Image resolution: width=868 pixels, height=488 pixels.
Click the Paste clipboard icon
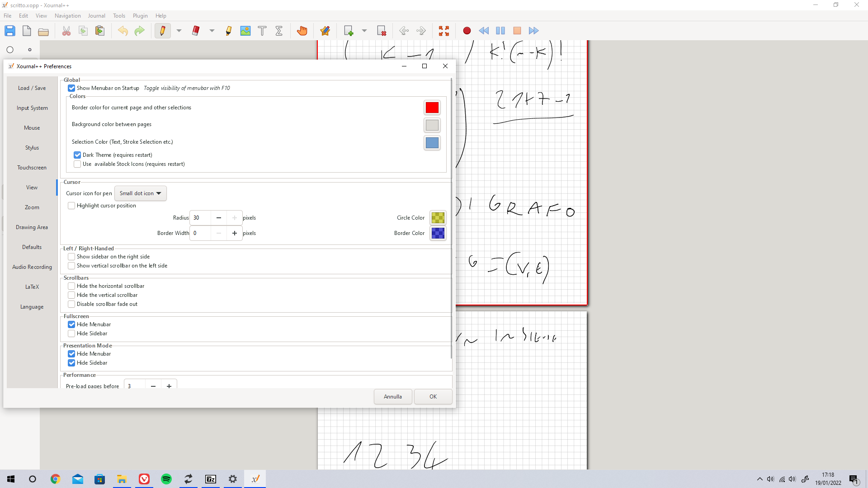click(x=100, y=31)
